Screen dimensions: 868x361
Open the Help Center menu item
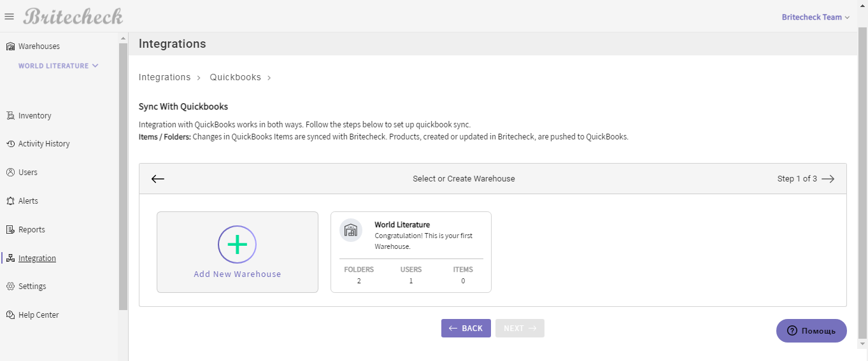pyautogui.click(x=38, y=315)
